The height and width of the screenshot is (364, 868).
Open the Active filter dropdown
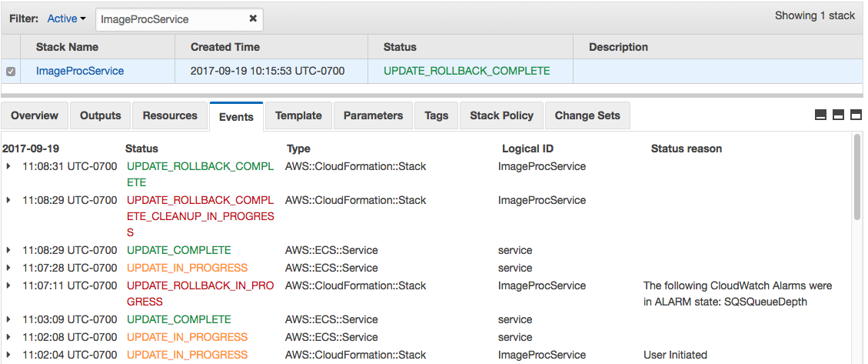pyautogui.click(x=66, y=18)
